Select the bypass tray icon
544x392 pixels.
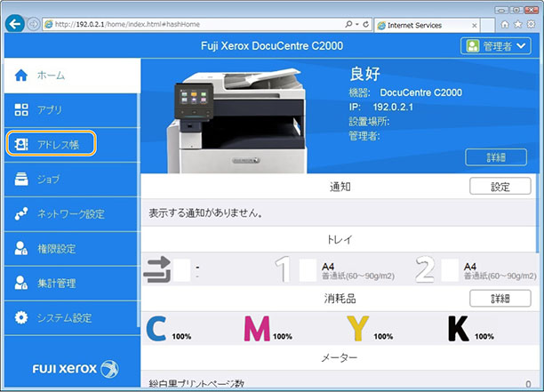(156, 269)
